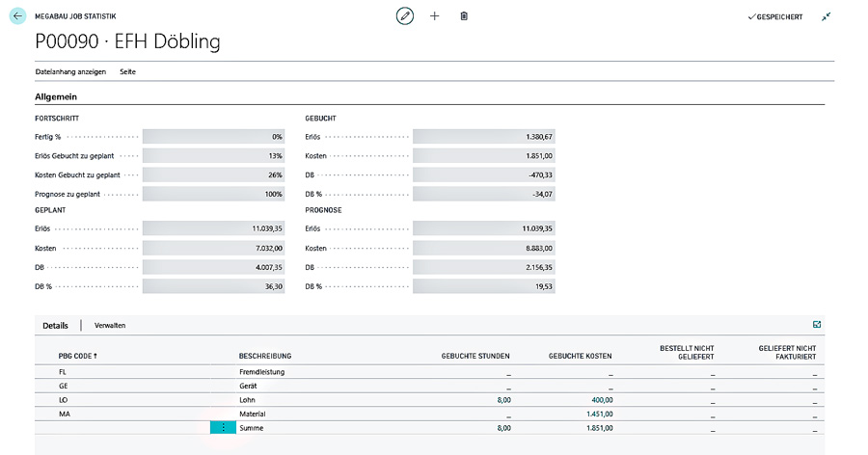Collapse the Allgemein section header
This screenshot has width=868, height=455.
[x=56, y=96]
